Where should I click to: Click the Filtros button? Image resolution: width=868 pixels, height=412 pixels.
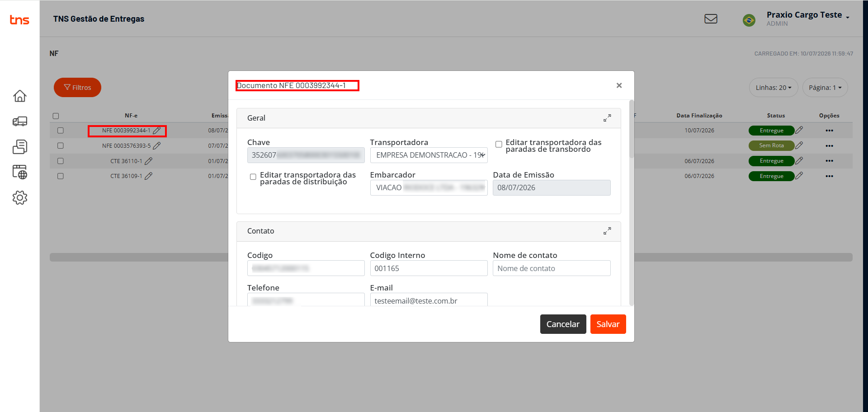tap(77, 88)
